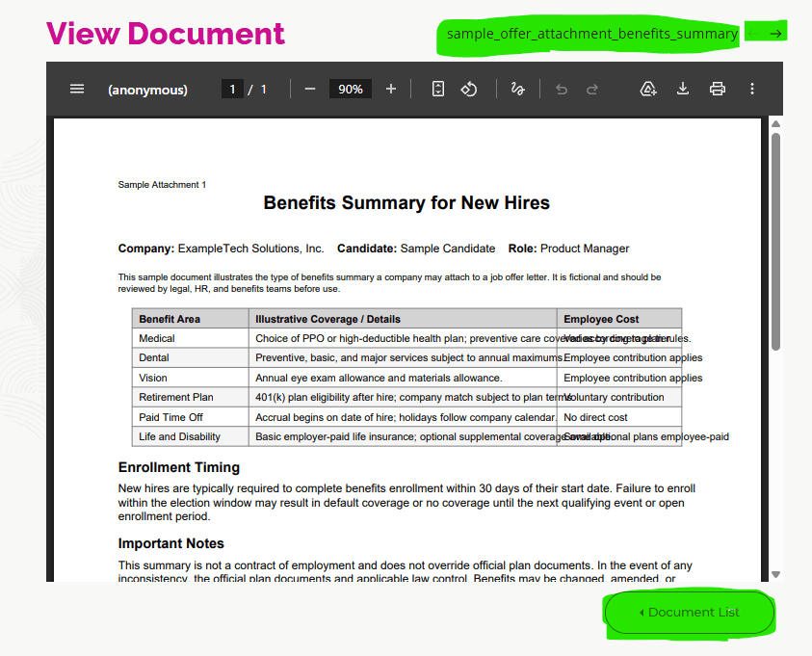This screenshot has width=812, height=656.
Task: Click the 90% zoom level field
Action: coord(351,89)
